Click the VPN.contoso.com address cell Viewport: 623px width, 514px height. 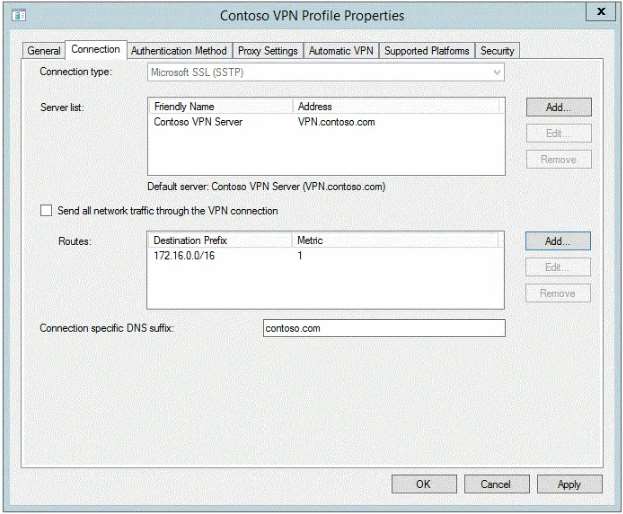click(337, 122)
